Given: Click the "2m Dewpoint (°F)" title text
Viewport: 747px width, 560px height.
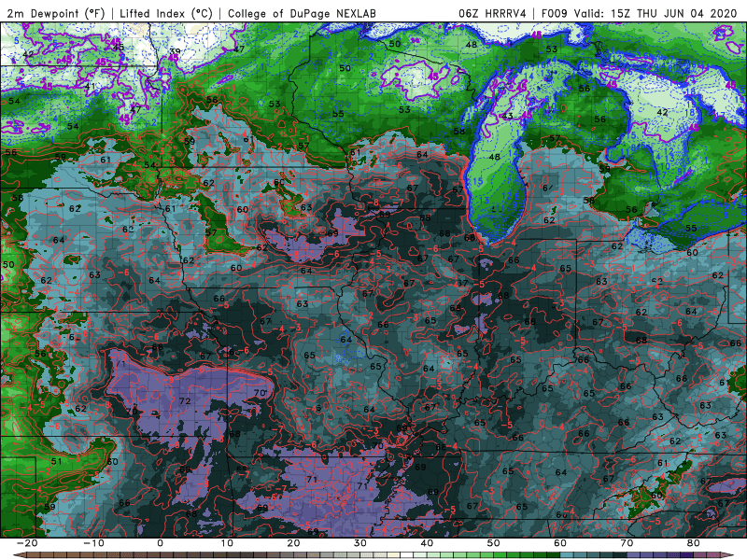Looking at the screenshot, I should (55, 14).
